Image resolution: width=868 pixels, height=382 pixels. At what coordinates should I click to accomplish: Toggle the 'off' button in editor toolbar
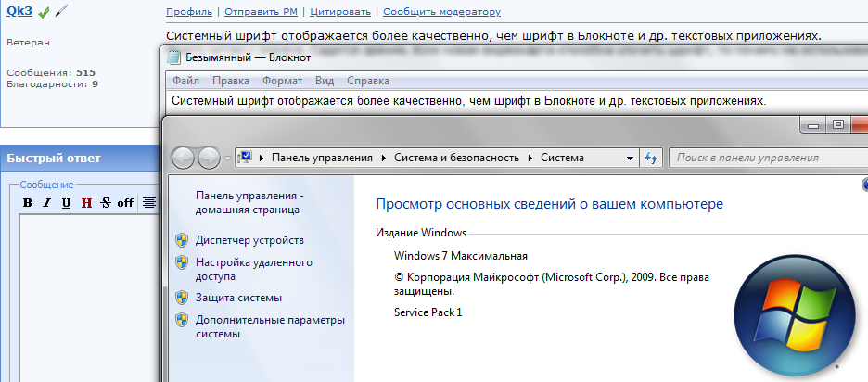point(125,203)
